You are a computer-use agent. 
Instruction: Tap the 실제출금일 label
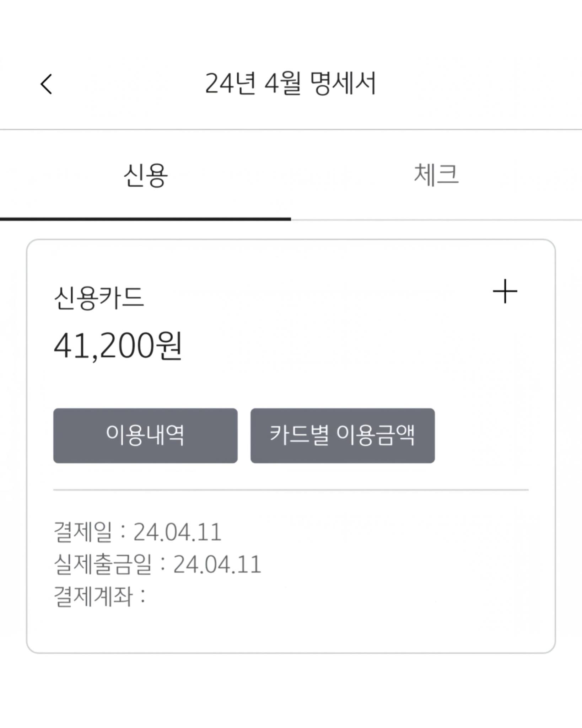102,564
